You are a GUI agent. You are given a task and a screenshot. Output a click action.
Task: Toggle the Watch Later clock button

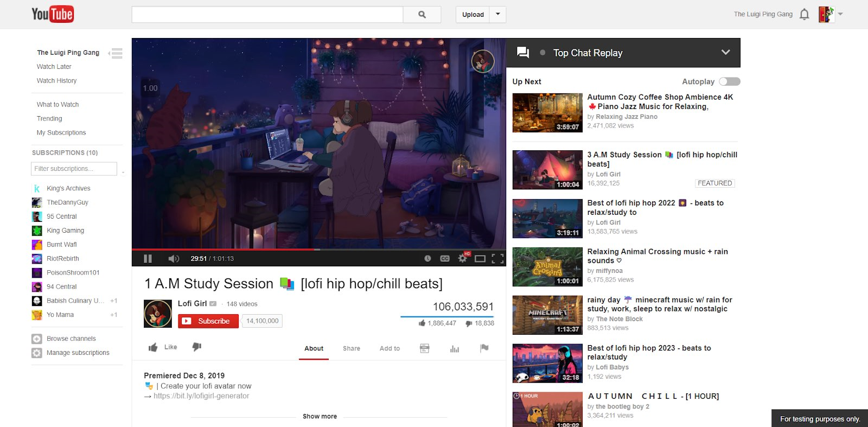tap(427, 259)
